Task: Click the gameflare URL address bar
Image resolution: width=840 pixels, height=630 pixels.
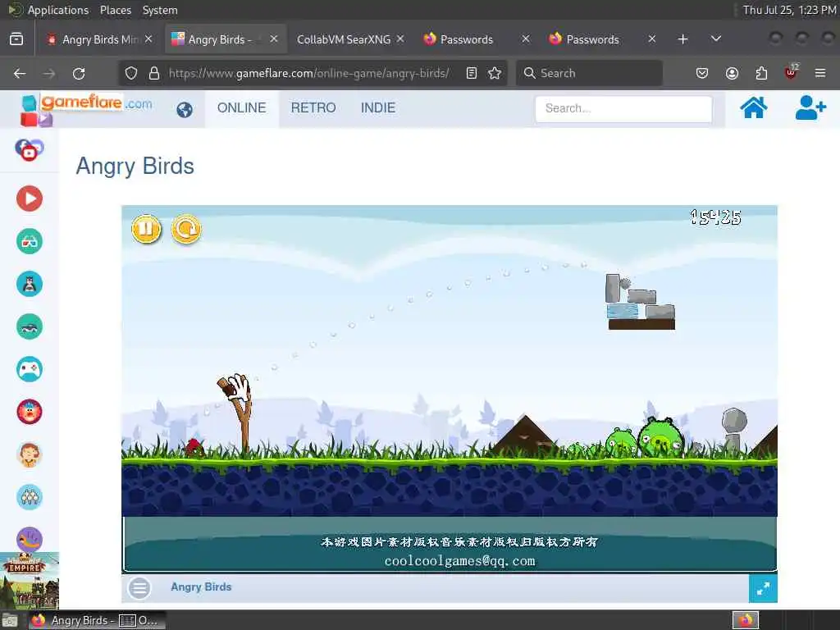Action: (x=309, y=73)
